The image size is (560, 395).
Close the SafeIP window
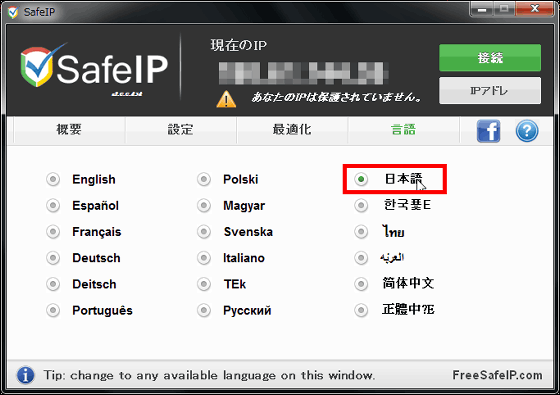click(534, 9)
